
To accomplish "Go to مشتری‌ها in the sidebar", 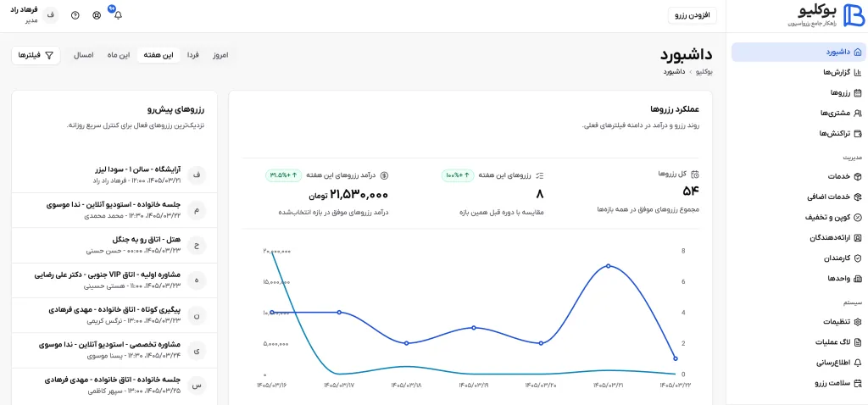I will tap(797, 113).
